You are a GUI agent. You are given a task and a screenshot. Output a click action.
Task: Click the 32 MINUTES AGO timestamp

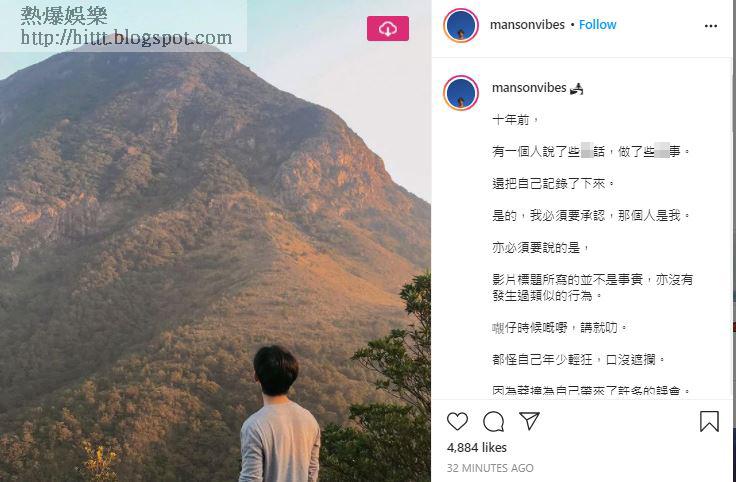[x=490, y=468]
